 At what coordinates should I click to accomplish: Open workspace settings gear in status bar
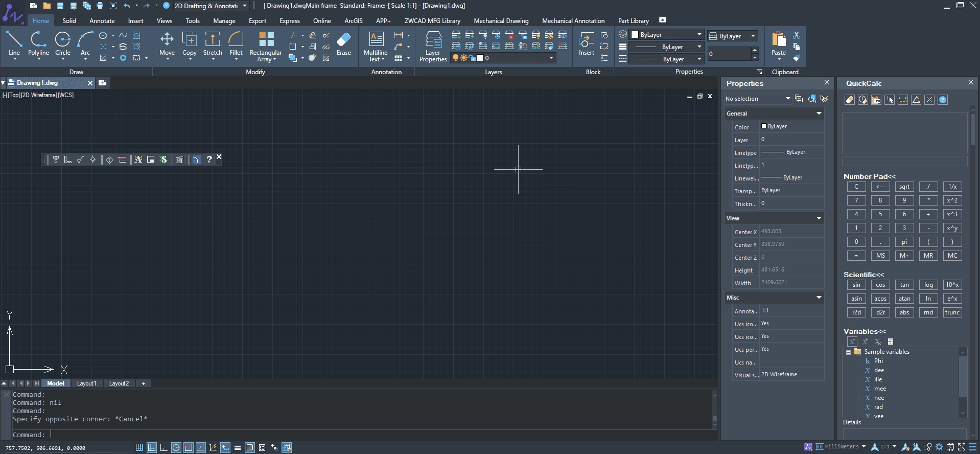(x=939, y=447)
